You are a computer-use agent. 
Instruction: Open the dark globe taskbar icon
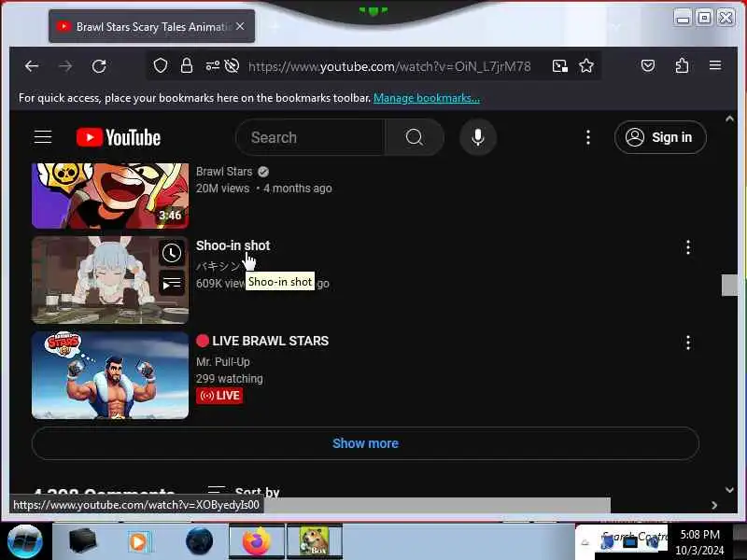tap(200, 541)
